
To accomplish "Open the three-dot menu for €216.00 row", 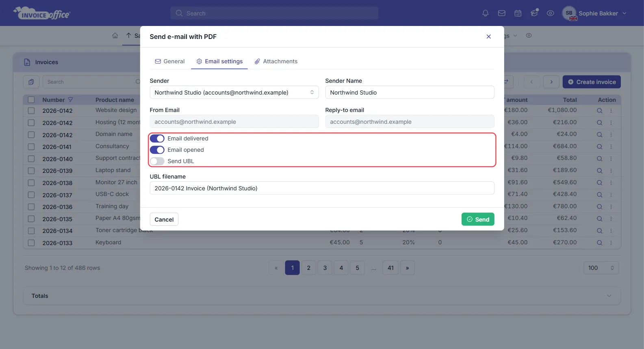I will click(611, 123).
